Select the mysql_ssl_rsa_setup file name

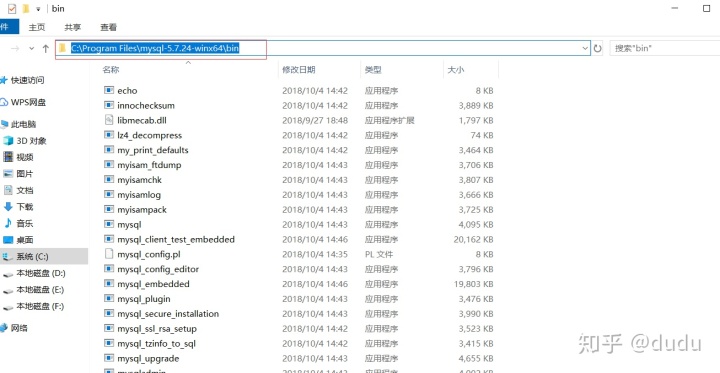click(157, 329)
